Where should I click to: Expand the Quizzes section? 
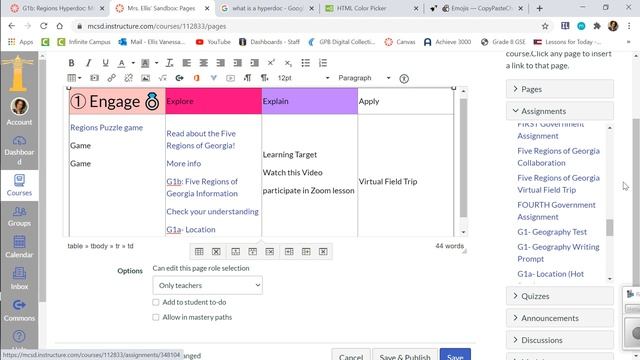pyautogui.click(x=560, y=296)
